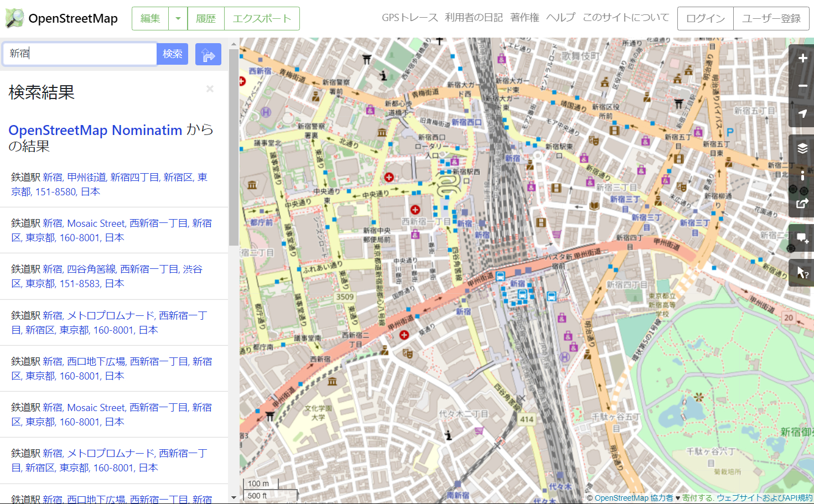Click the blue parking P icon on map
814x504 pixels.
tap(730, 132)
